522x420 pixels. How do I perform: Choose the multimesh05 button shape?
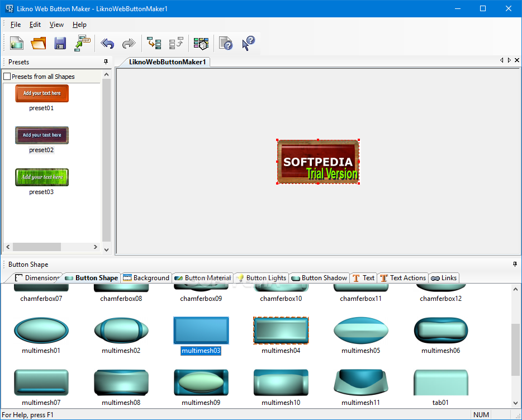[360, 330]
